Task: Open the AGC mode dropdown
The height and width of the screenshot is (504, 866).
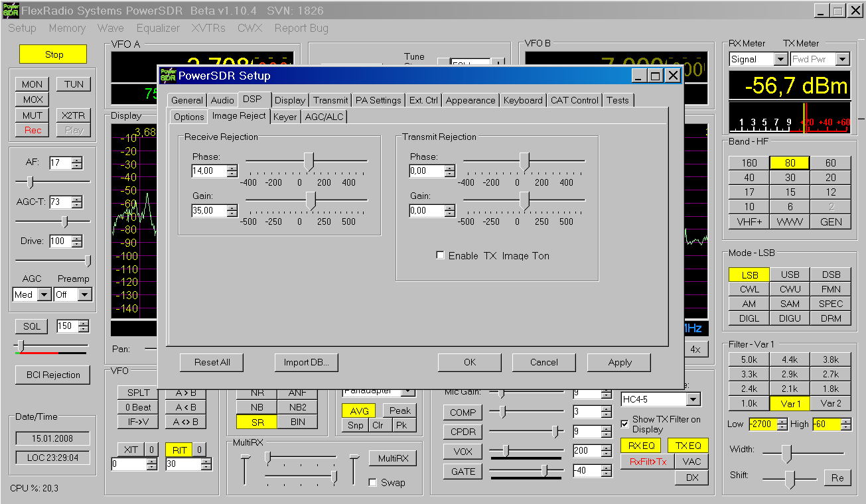Action: click(x=44, y=294)
